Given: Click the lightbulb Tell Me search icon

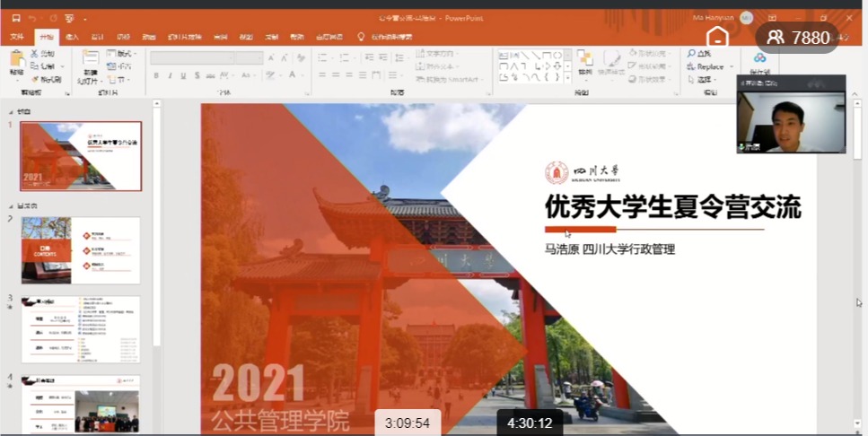Looking at the screenshot, I should (362, 37).
